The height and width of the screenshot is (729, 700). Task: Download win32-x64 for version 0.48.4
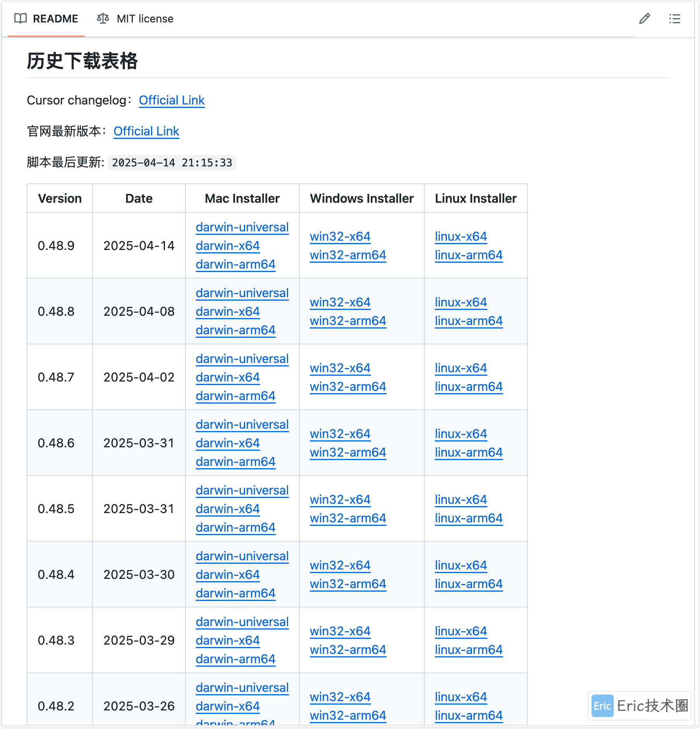pos(340,565)
